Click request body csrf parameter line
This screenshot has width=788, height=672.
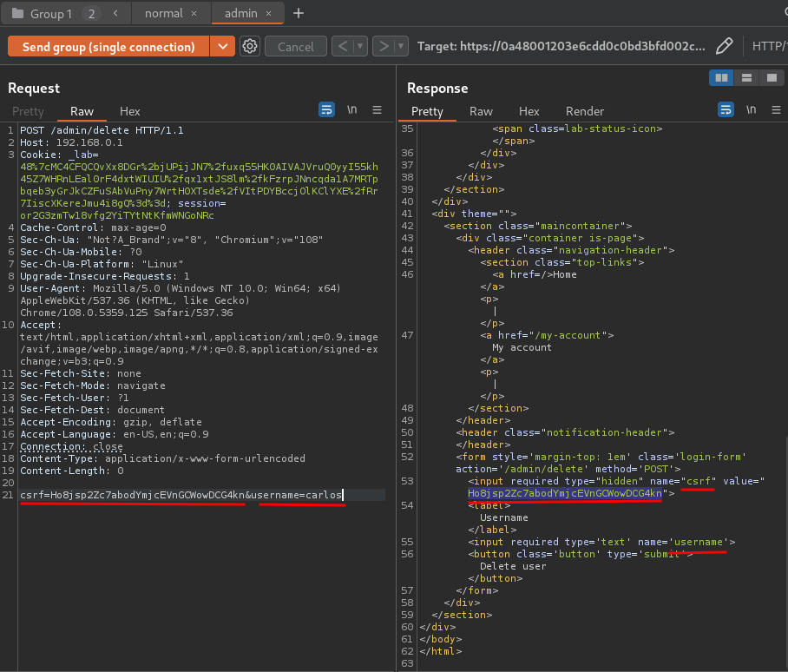(181, 495)
